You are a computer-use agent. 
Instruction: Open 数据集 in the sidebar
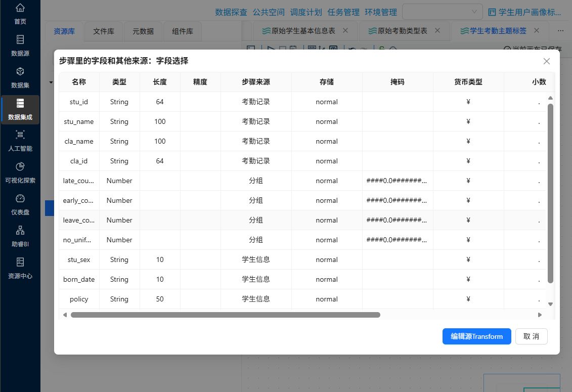[x=20, y=77]
